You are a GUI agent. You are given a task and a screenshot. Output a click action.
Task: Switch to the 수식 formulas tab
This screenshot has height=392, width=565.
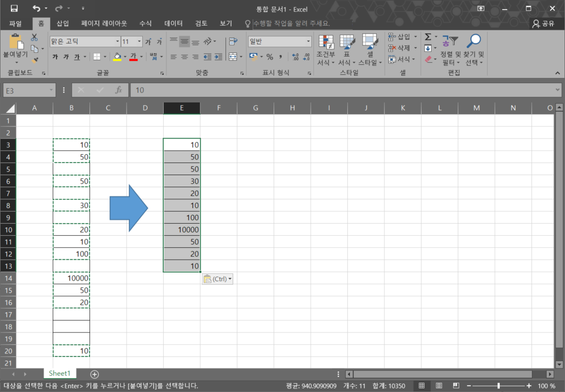click(x=145, y=24)
